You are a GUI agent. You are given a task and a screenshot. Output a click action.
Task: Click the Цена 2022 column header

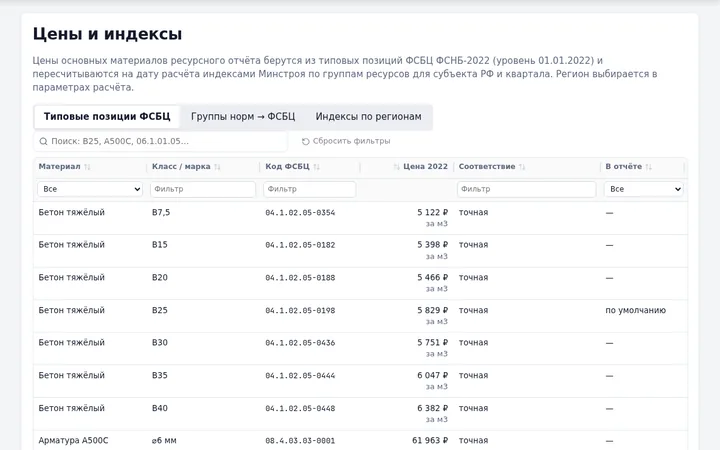point(425,167)
